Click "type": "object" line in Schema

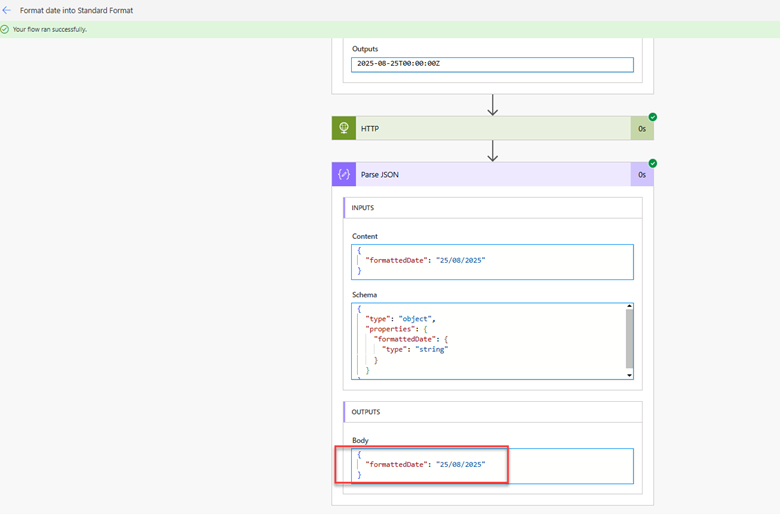tap(400, 318)
